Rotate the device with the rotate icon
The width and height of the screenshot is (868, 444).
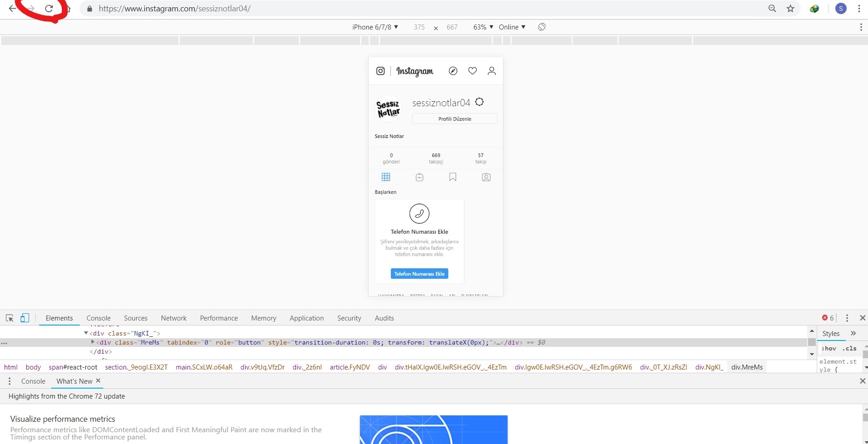(542, 27)
